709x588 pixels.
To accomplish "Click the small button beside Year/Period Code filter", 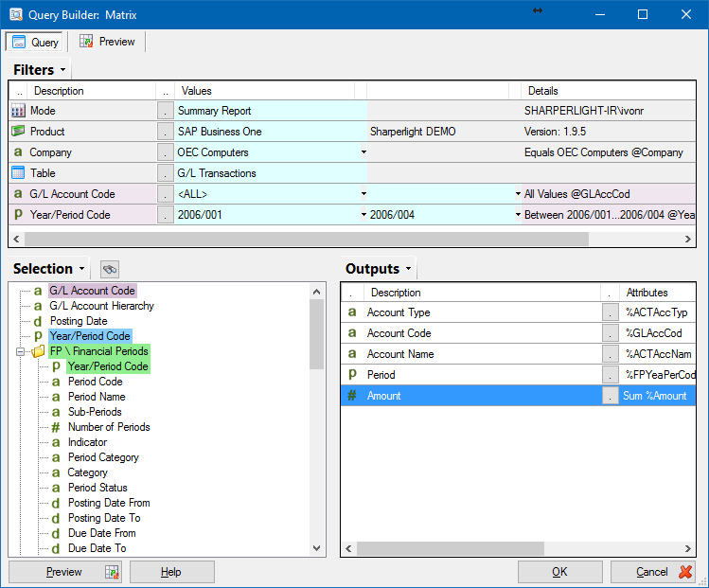I will [166, 215].
